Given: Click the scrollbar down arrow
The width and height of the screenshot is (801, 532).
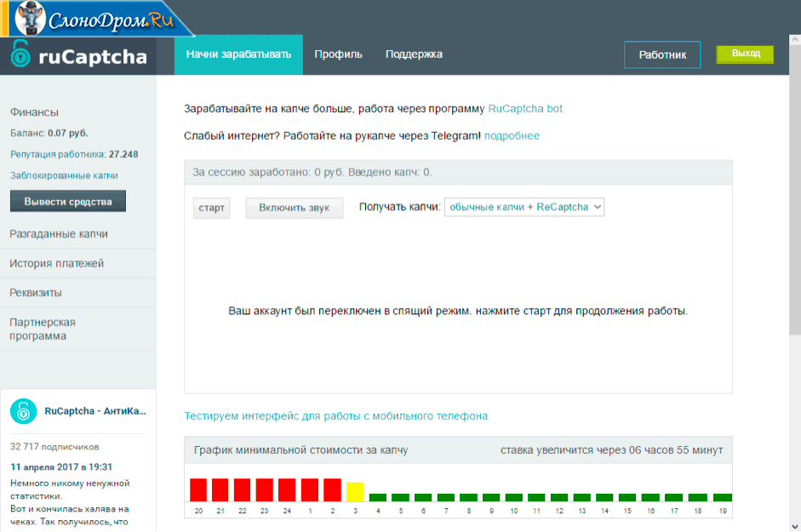Looking at the screenshot, I should click(795, 526).
